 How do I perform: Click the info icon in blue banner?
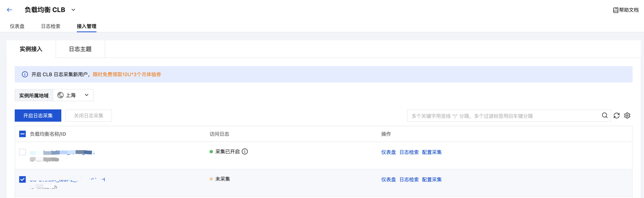click(25, 75)
